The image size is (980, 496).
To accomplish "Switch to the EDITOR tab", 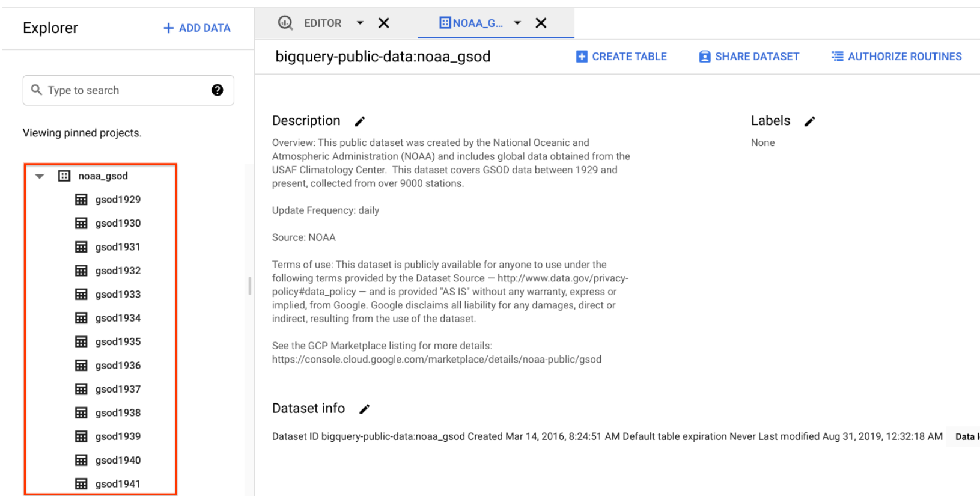I will 323,23.
